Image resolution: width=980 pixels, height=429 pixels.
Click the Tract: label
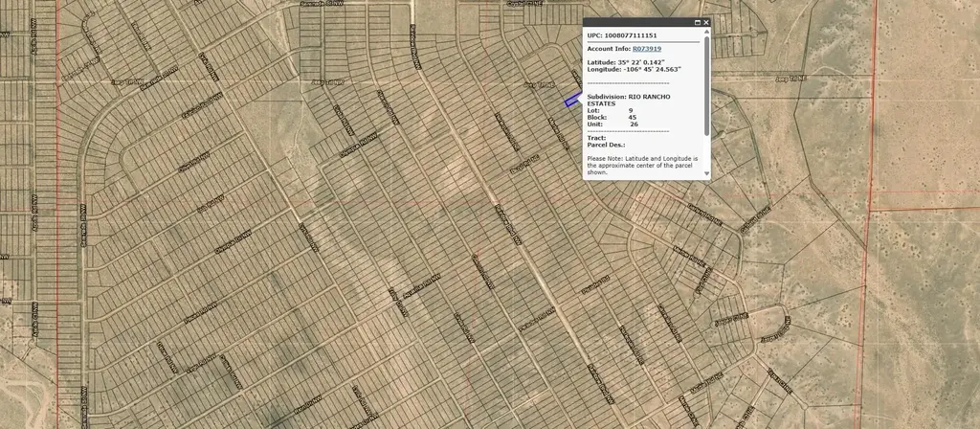pyautogui.click(x=596, y=138)
